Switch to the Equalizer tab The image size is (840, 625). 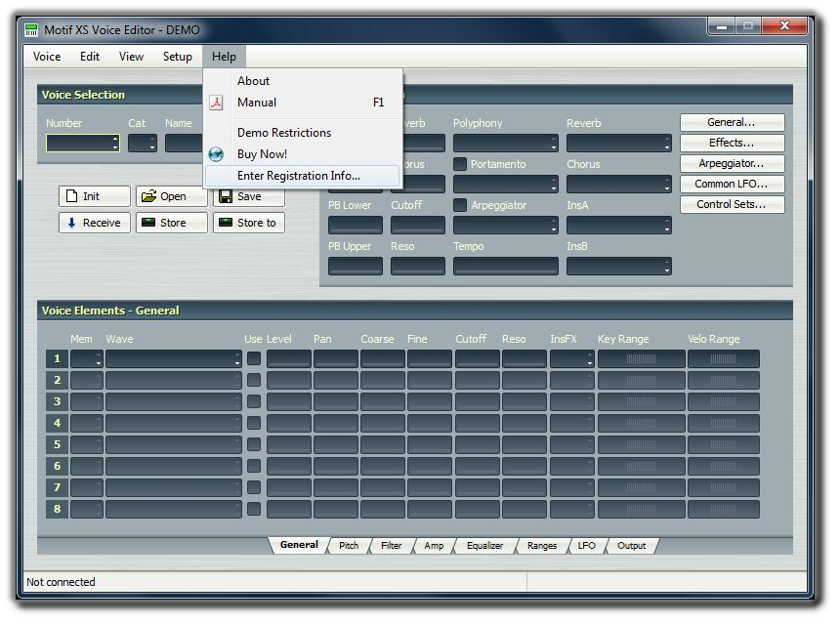point(484,546)
